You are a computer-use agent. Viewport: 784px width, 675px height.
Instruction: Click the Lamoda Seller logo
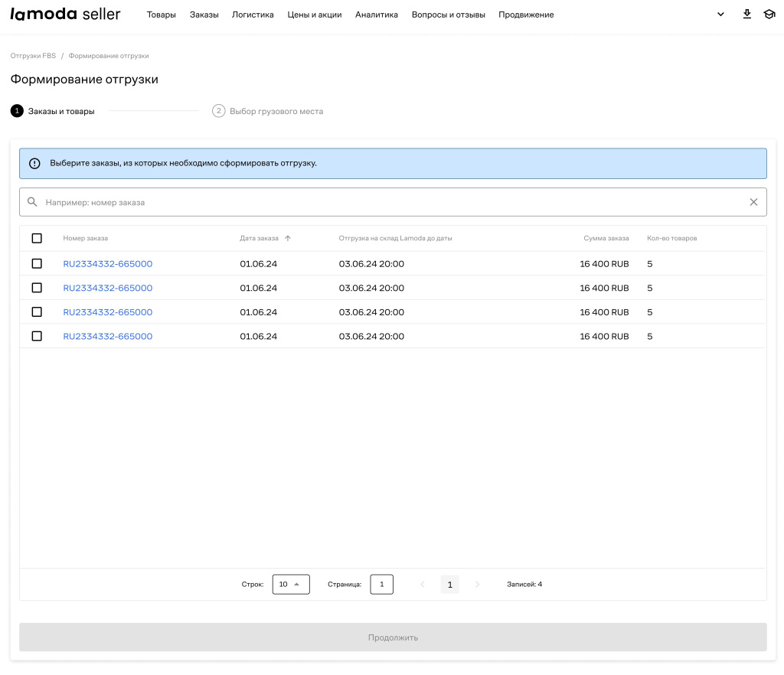click(65, 15)
